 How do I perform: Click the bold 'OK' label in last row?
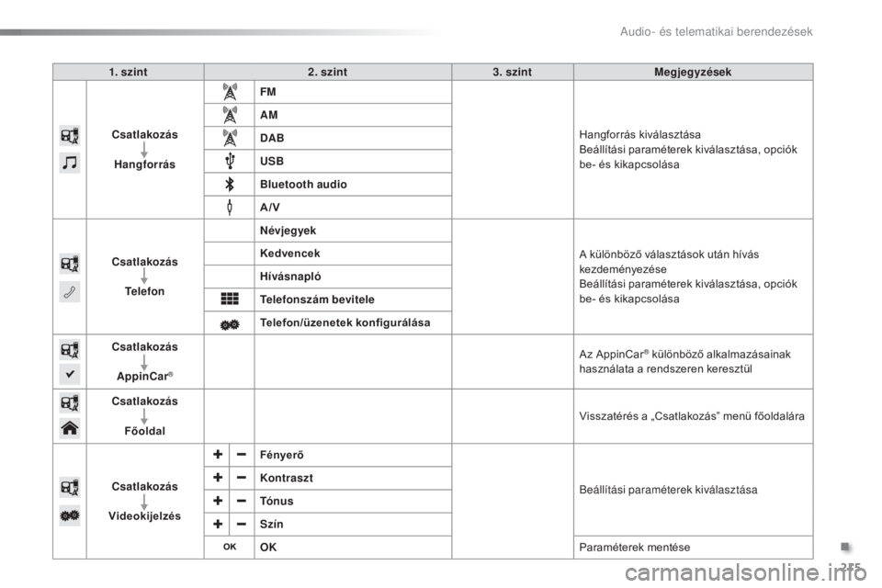tap(268, 547)
